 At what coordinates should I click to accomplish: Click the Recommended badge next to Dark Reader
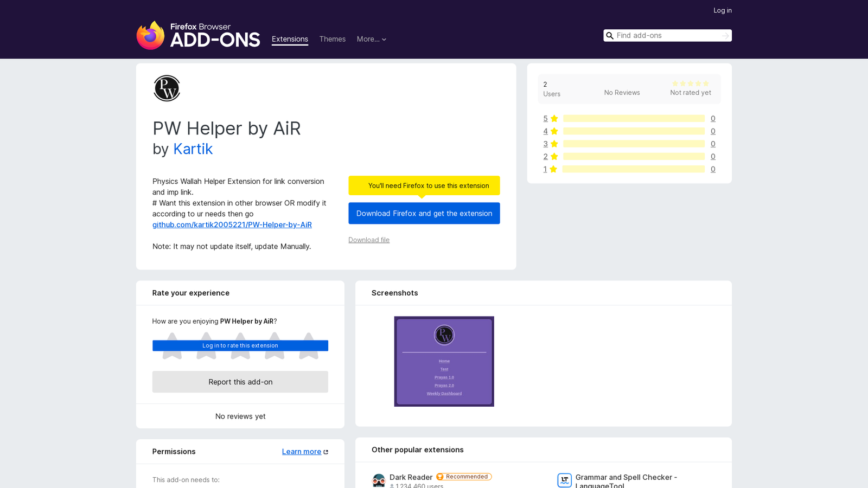click(x=464, y=477)
